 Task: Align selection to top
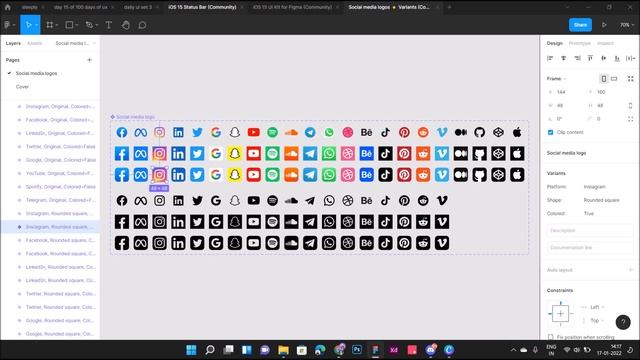(x=590, y=58)
